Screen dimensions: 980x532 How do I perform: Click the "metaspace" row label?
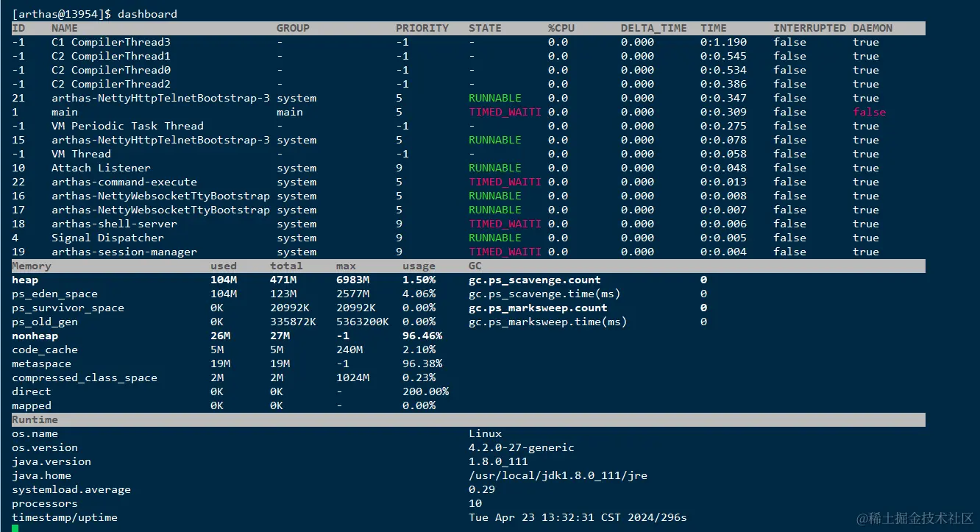(41, 363)
